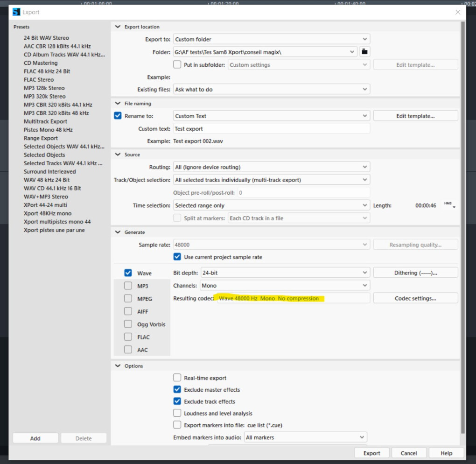
Task: Click the Custom text input field
Action: click(272, 128)
